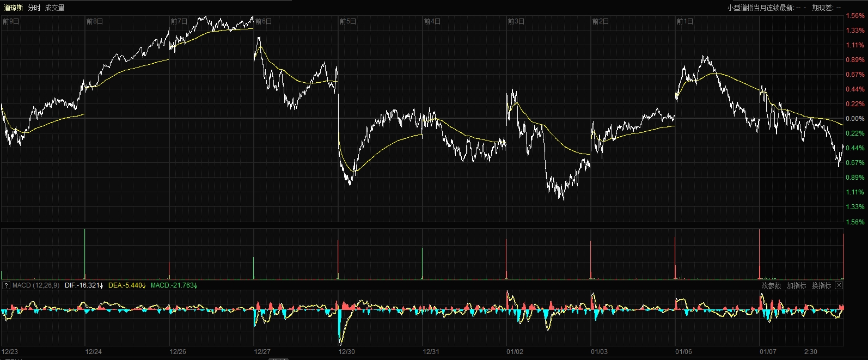Screen dimensions: 868x360
Task: Select the 前6日 day marker
Action: coord(264,21)
